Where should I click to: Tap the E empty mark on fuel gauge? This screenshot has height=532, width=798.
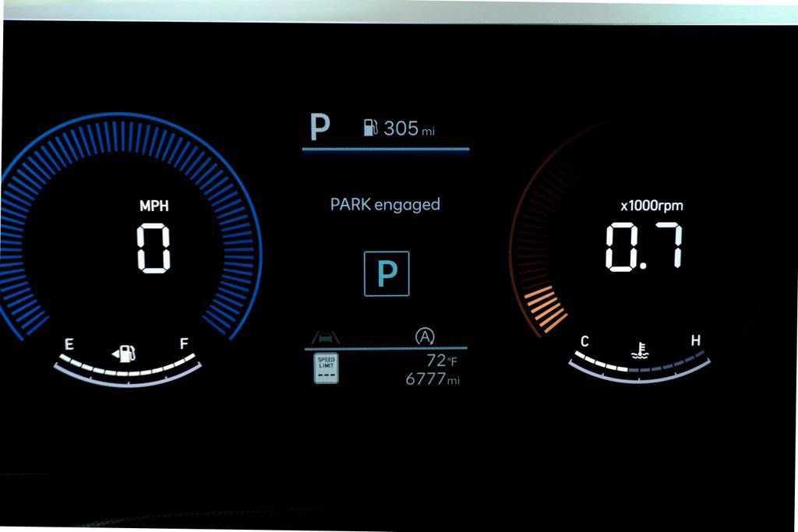click(x=69, y=344)
